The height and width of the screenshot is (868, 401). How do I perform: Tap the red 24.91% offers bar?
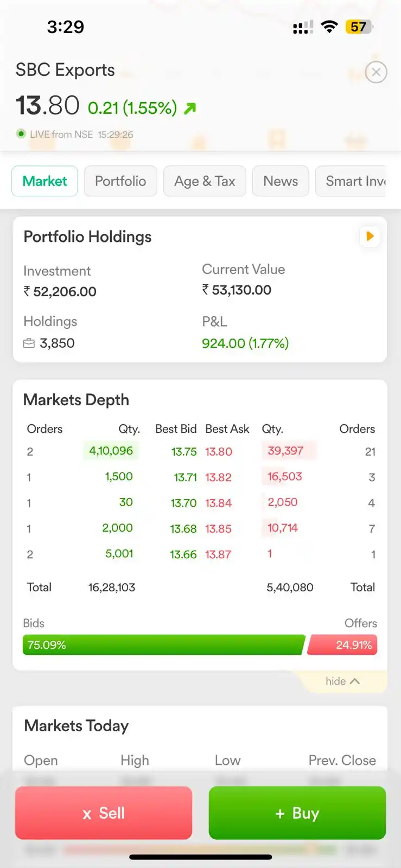pos(343,645)
